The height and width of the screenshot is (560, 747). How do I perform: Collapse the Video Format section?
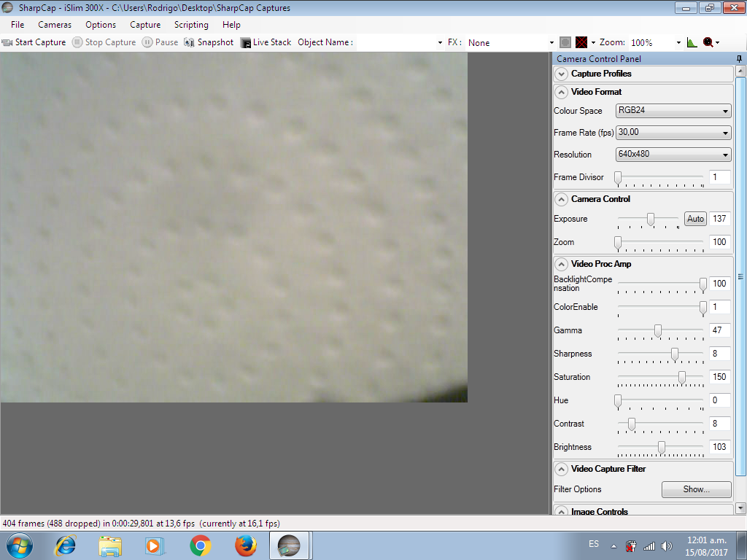[562, 92]
